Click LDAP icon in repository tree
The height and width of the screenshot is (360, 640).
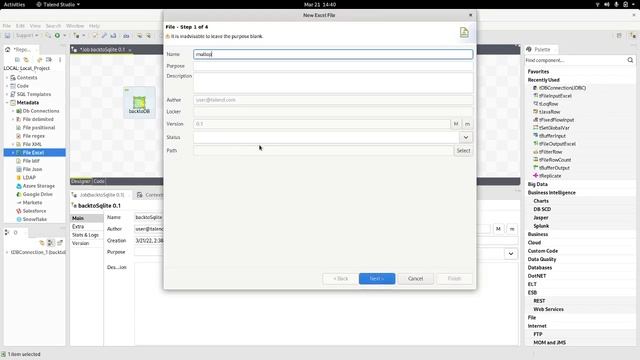point(19,178)
